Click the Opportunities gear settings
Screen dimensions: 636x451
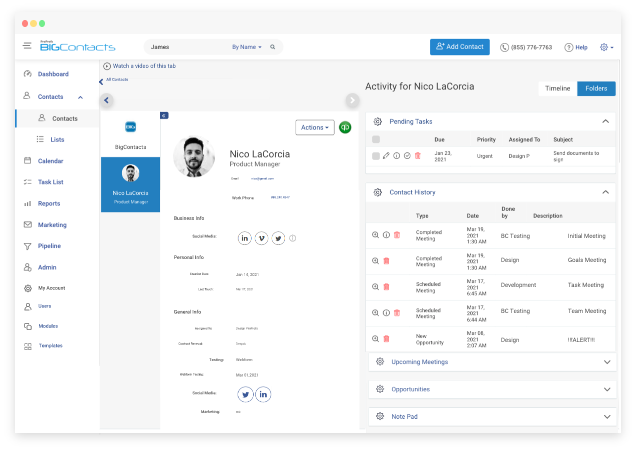(380, 389)
